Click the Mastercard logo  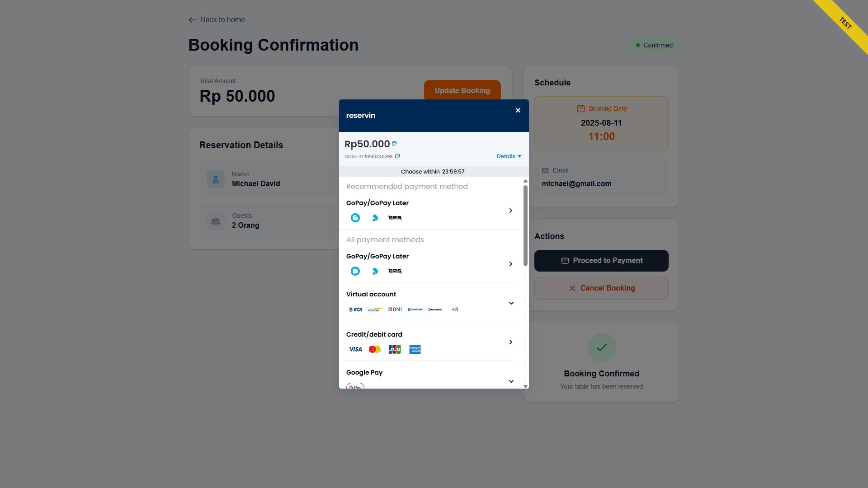375,349
